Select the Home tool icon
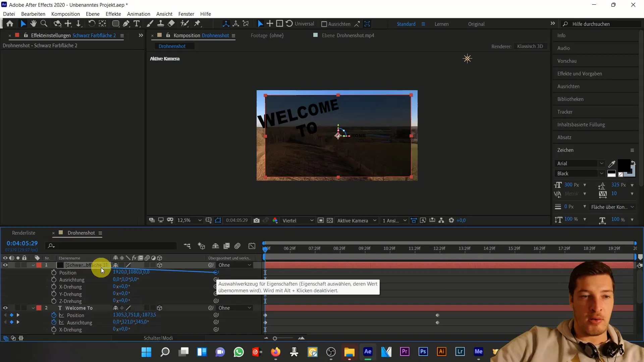 [x=10, y=24]
